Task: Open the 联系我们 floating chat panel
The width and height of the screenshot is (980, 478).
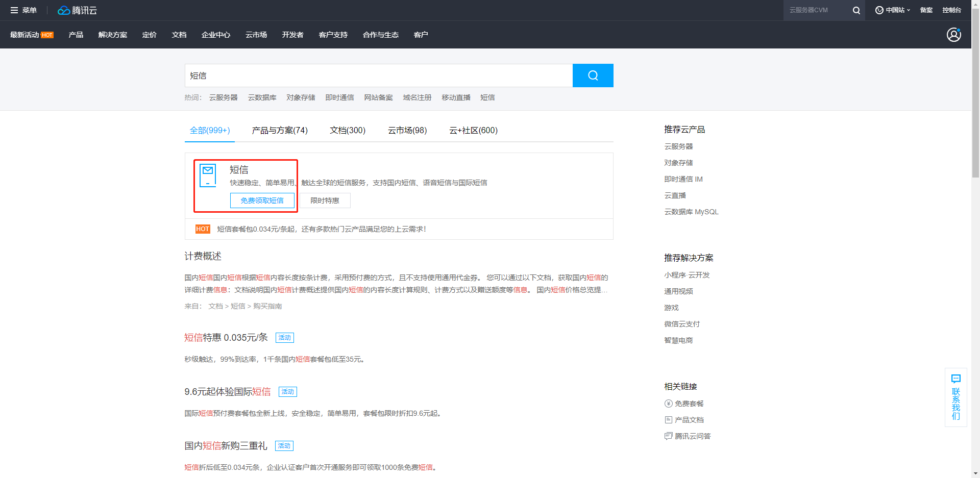Action: pyautogui.click(x=955, y=398)
